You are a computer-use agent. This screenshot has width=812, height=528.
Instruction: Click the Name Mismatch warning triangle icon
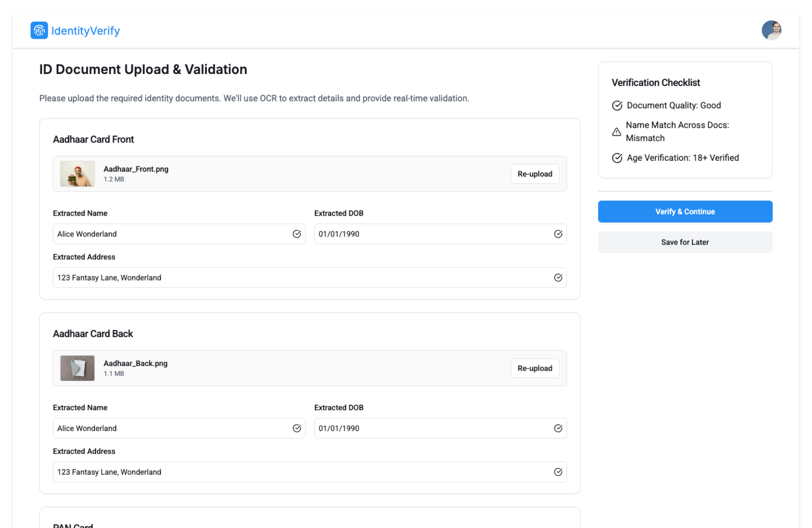617,132
